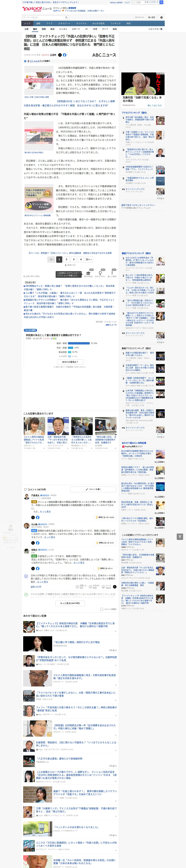Viewport: 186px width, 868px height.
Task: Open the エキスパート navigation tab
Action: click(64, 24)
